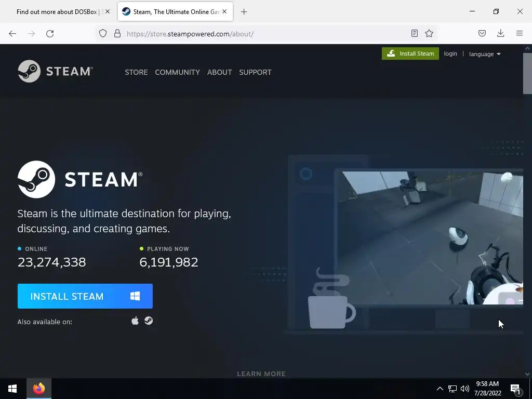This screenshot has height=399, width=532.
Task: Click Steam logo in header
Action: [x=55, y=71]
